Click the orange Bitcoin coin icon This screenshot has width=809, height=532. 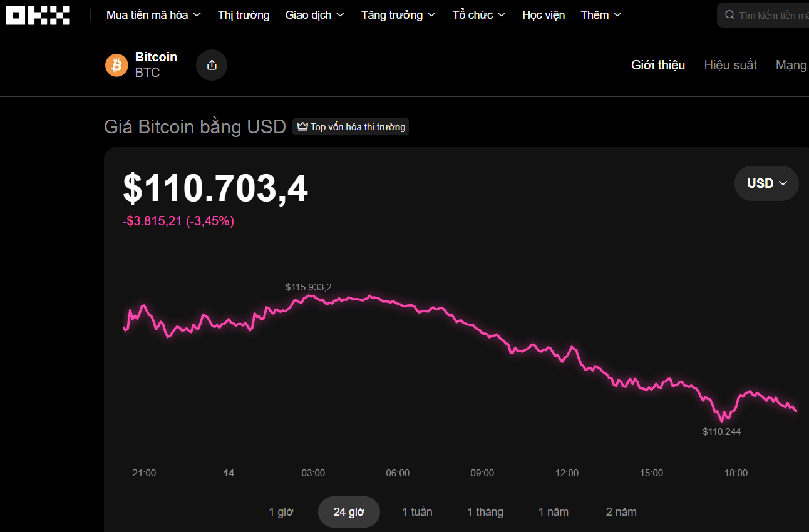[x=116, y=65]
